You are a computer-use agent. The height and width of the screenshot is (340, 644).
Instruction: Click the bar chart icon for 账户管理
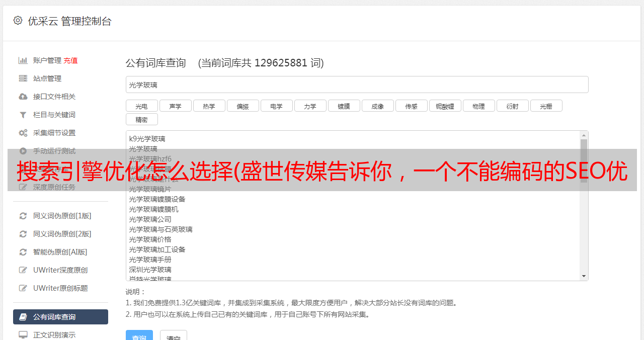[23, 60]
